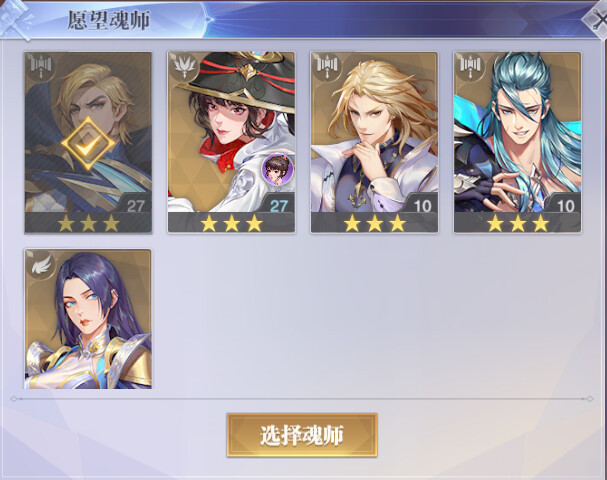Click the level 10 badge on blond man card
The width and height of the screenshot is (607, 480).
pos(421,205)
